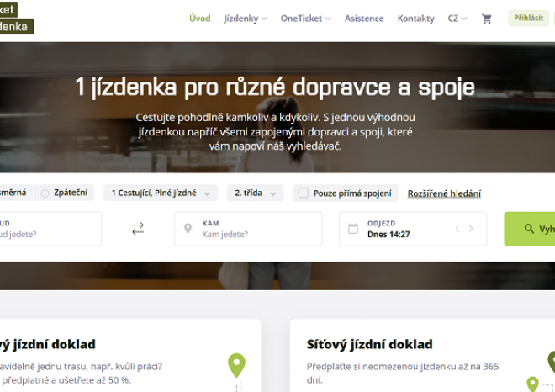Click green map pin in first card

[237, 365]
